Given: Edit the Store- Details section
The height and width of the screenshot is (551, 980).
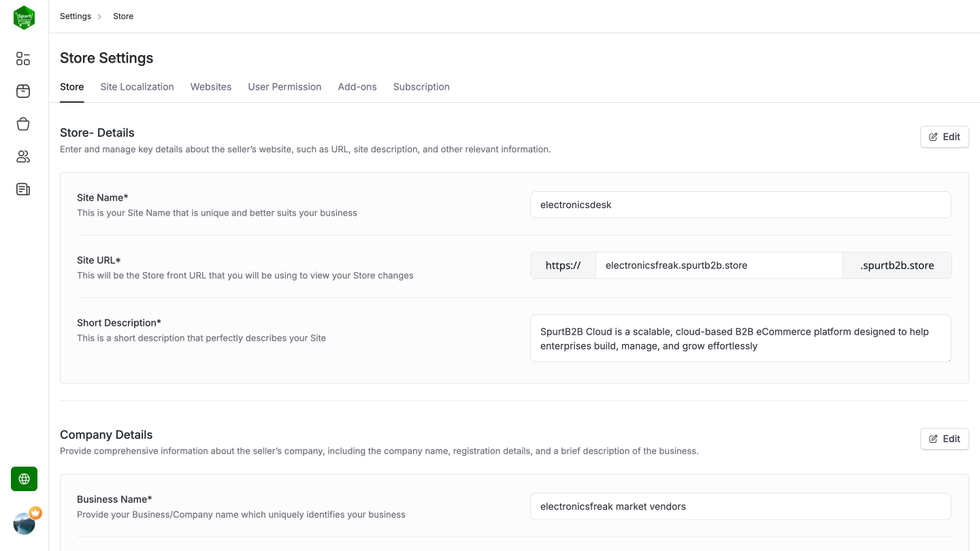Looking at the screenshot, I should coord(945,137).
